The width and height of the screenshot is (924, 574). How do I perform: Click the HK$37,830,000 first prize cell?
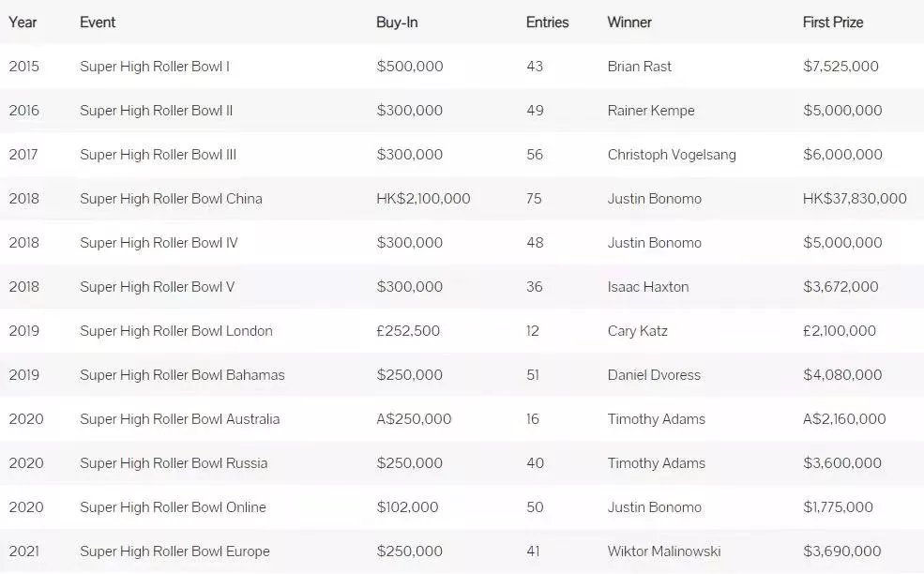[855, 199]
